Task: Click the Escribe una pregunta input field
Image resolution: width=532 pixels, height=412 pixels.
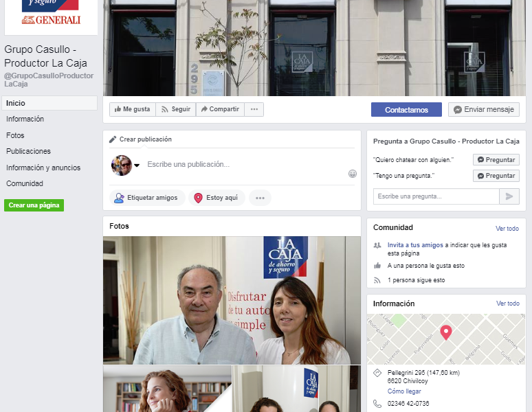Action: coord(436,196)
